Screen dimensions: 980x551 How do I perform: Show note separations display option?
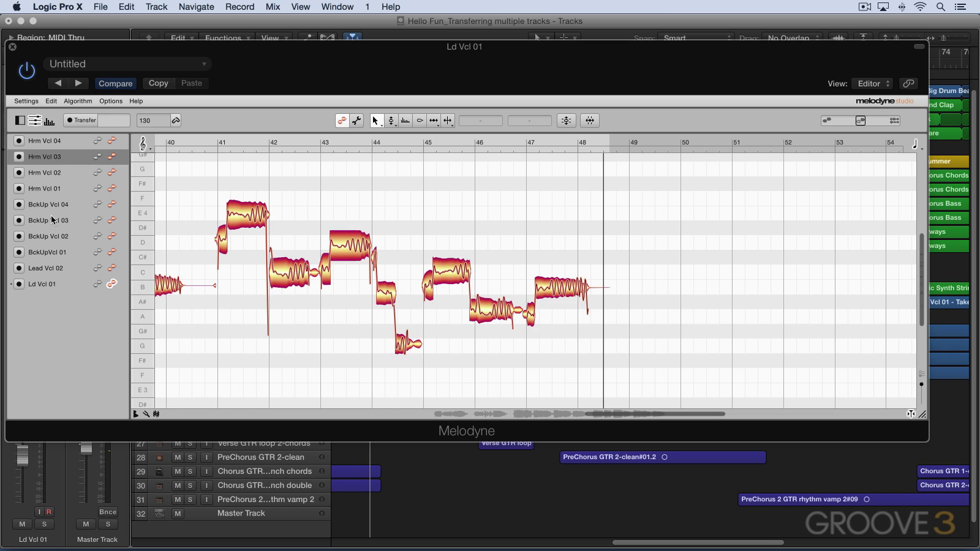(894, 121)
